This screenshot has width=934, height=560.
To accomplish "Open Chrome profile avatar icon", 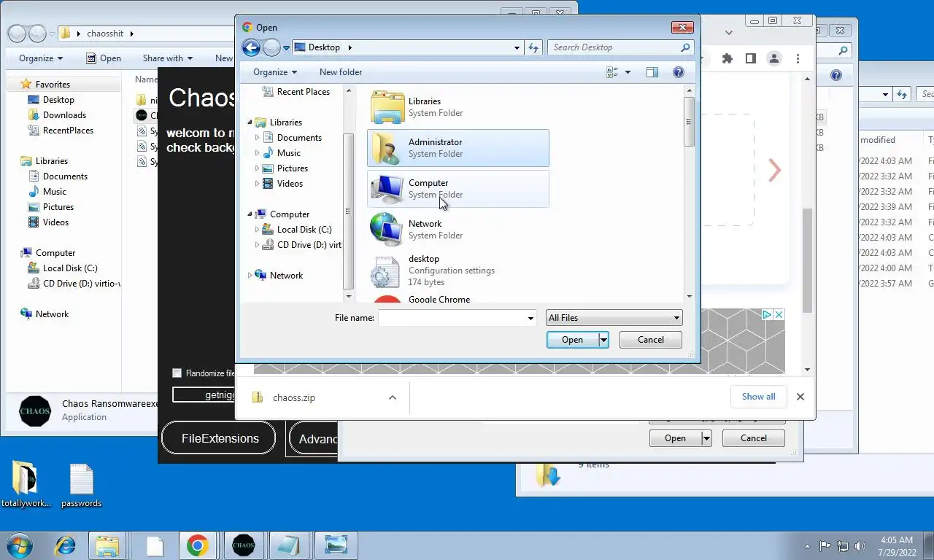I will [774, 58].
